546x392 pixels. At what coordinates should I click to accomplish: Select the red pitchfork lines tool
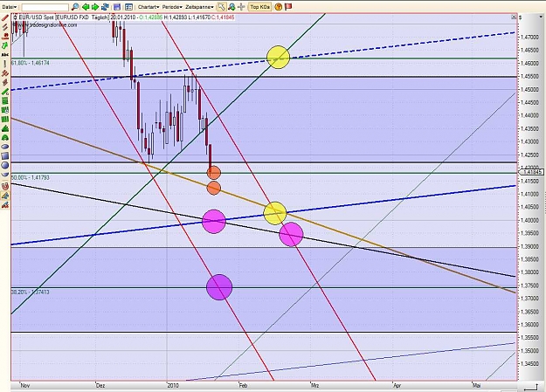coord(5,83)
